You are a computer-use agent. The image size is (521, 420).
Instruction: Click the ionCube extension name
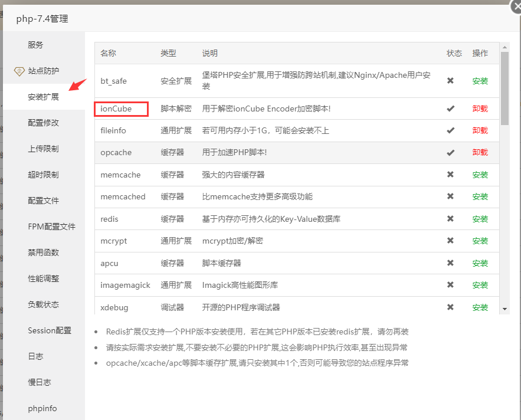[x=116, y=109]
